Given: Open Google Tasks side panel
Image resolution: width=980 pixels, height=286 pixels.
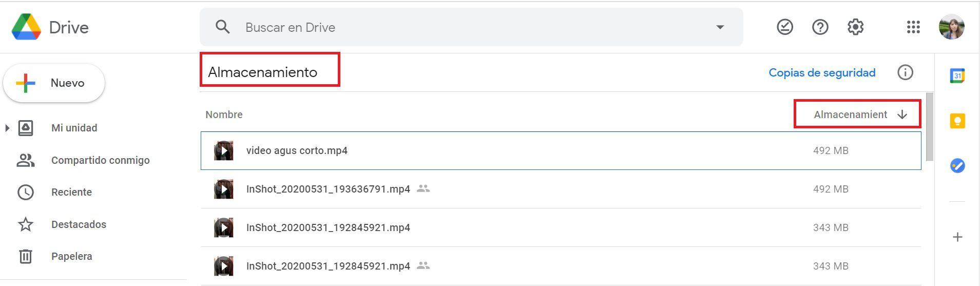Looking at the screenshot, I should 957,166.
